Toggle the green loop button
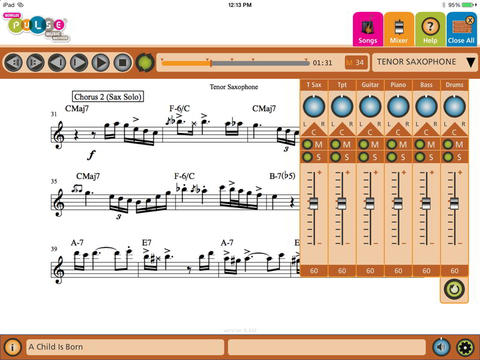480x360 pixels. [x=145, y=62]
